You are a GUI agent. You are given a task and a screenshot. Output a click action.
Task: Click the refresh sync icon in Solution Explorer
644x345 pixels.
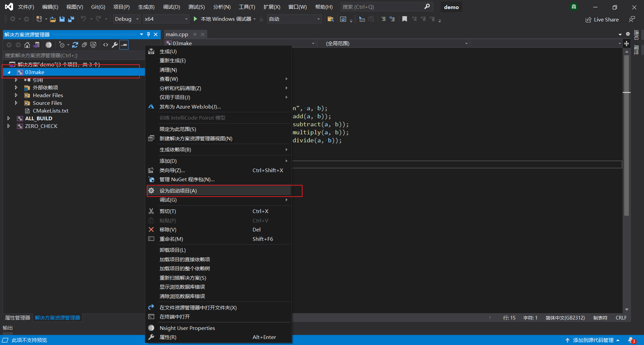click(75, 45)
